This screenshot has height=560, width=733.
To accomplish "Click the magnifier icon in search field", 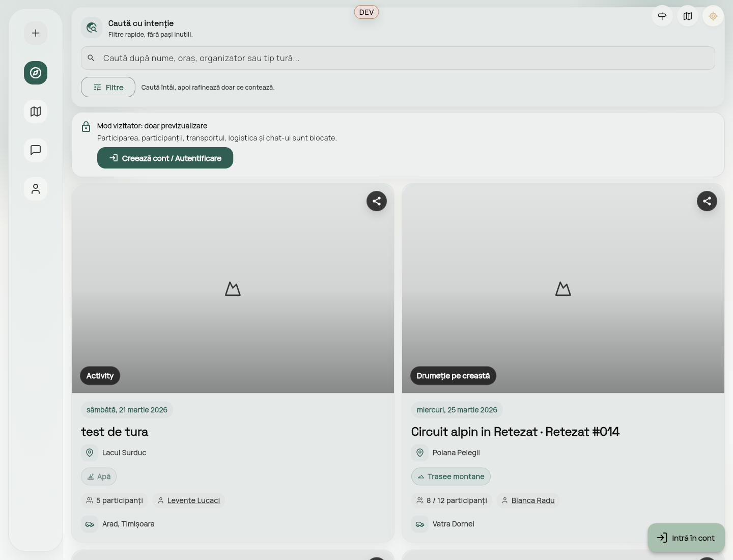I will [91, 58].
